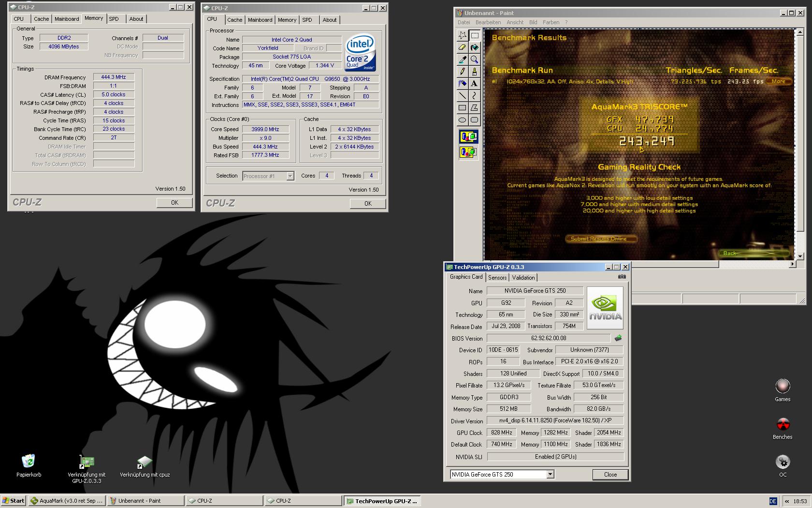The width and height of the screenshot is (812, 508).
Task: Click the NVIDIA logo in GPU-Z
Action: coord(605,308)
